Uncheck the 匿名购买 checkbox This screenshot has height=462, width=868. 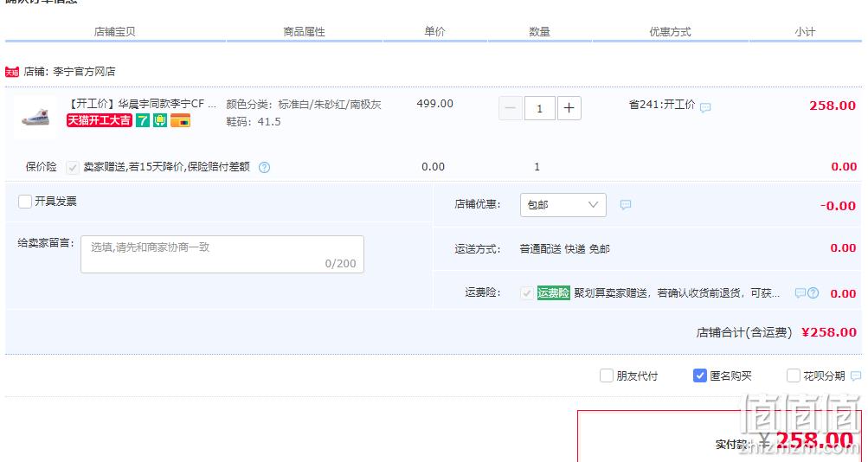click(700, 375)
